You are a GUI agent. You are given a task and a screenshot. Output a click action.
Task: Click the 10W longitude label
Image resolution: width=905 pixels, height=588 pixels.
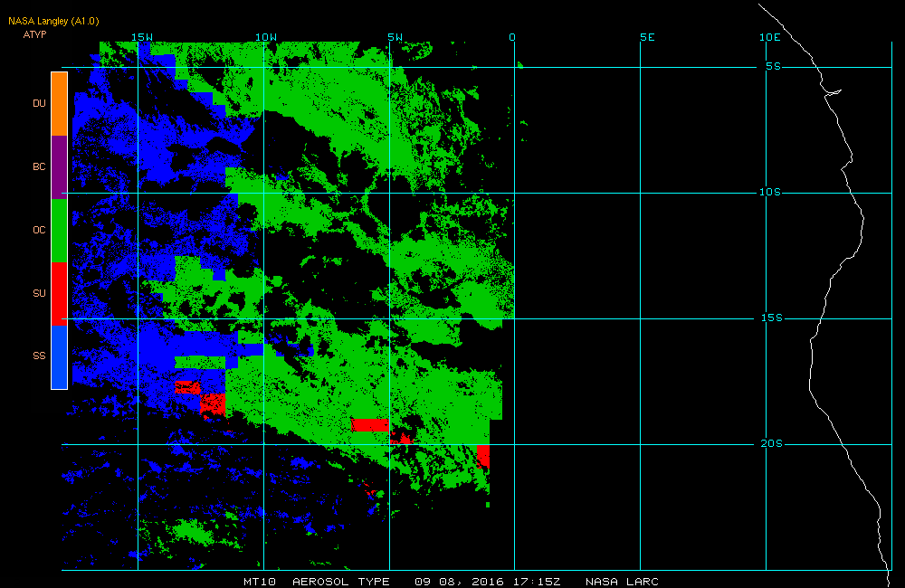coord(266,37)
